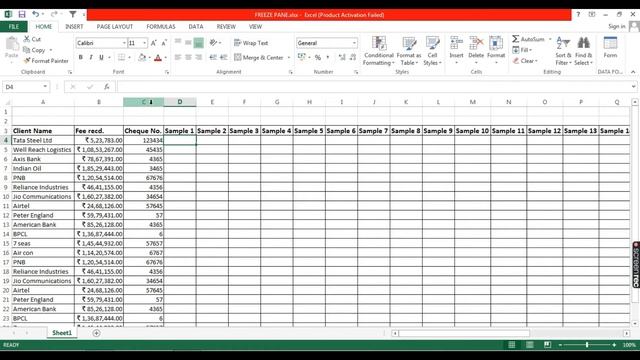Image resolution: width=640 pixels, height=360 pixels.
Task: Click the Delete cells icon
Action: tap(476, 43)
